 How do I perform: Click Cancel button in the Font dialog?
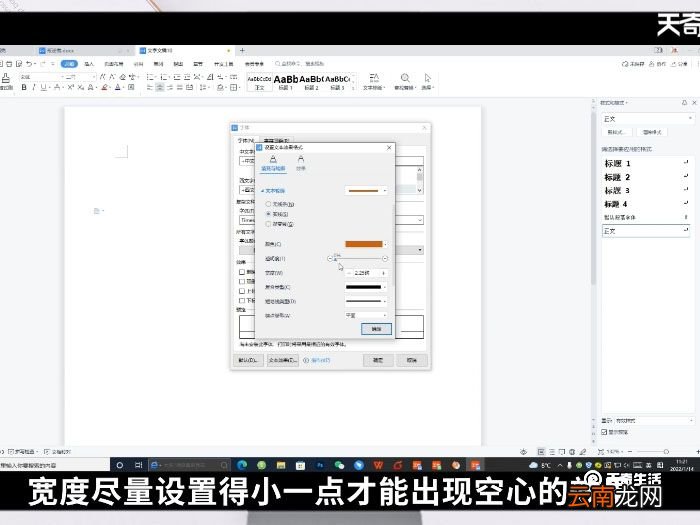pos(412,360)
